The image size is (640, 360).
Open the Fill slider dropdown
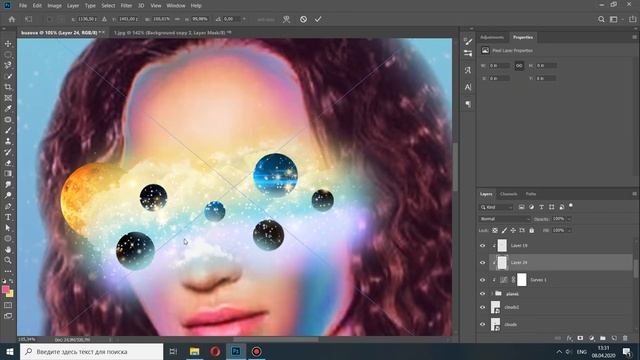pos(569,231)
